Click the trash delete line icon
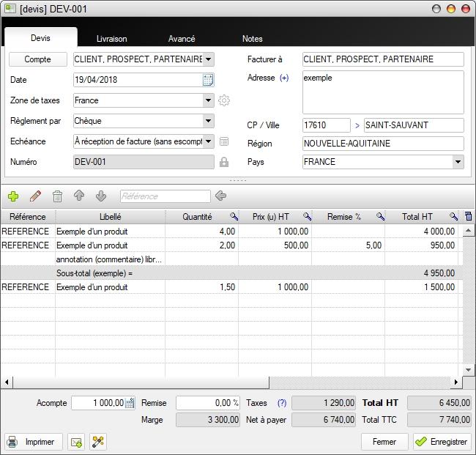The width and height of the screenshot is (476, 455). 57,196
